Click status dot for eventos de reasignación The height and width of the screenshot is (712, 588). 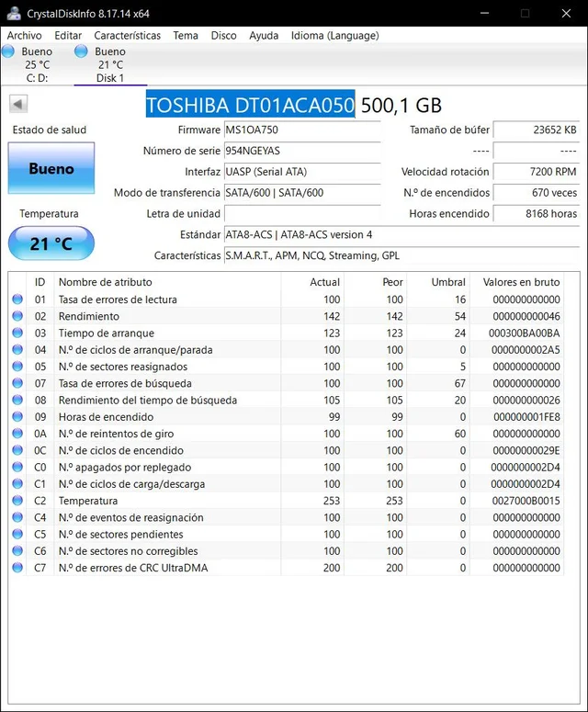click(17, 517)
